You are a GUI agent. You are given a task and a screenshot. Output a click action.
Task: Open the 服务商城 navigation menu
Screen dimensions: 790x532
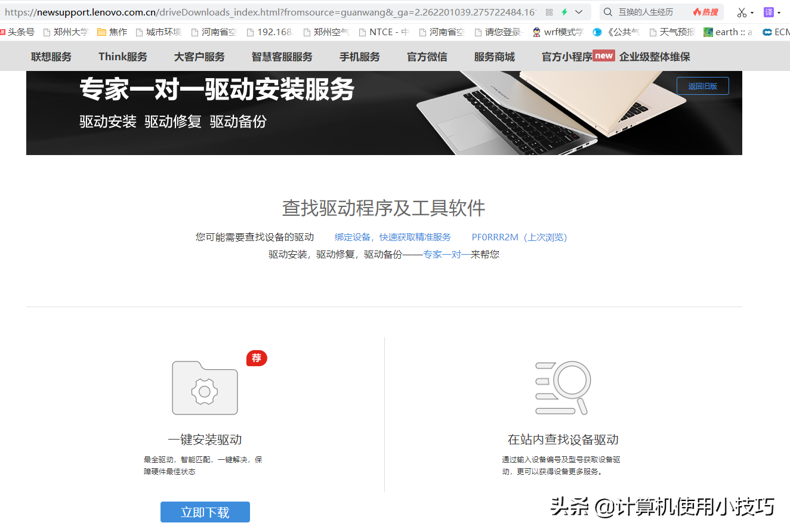[493, 56]
